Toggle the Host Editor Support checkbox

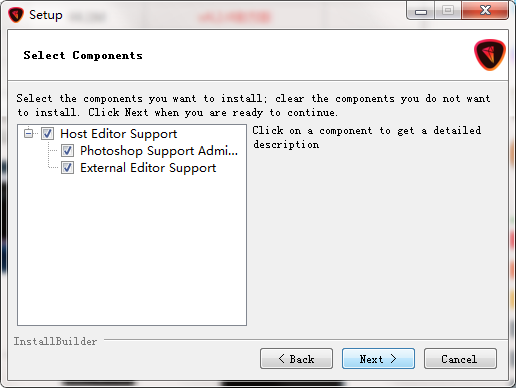tap(47, 134)
